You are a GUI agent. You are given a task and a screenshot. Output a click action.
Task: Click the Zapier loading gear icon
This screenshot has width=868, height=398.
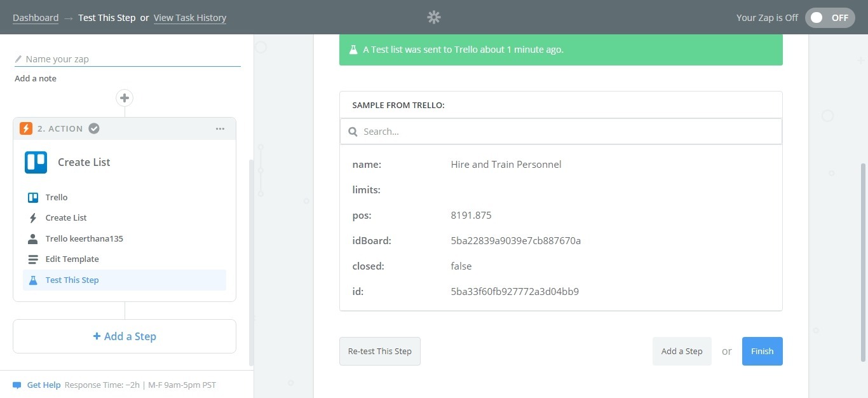click(434, 17)
